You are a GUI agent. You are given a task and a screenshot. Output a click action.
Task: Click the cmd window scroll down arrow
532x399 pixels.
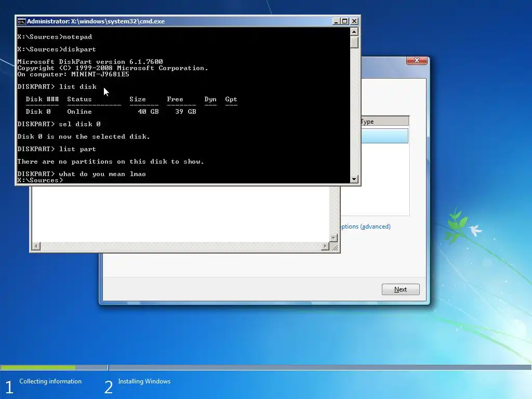(354, 179)
